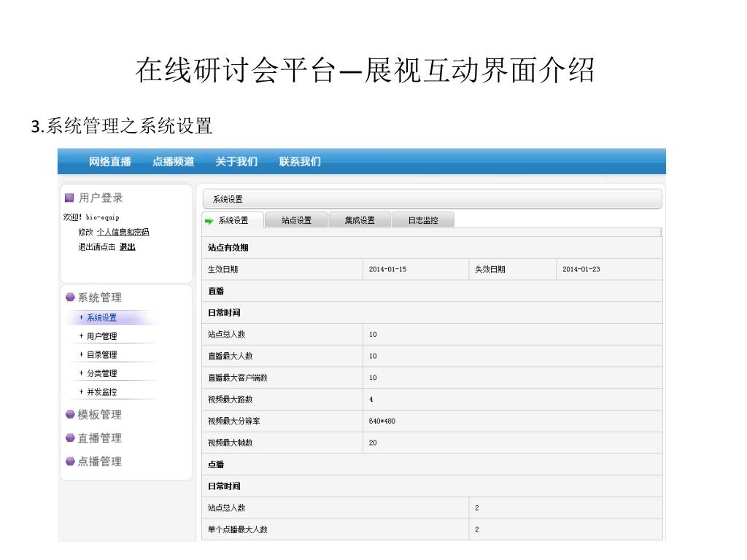Click the green arrow on 系统设置 tab

coord(209,221)
